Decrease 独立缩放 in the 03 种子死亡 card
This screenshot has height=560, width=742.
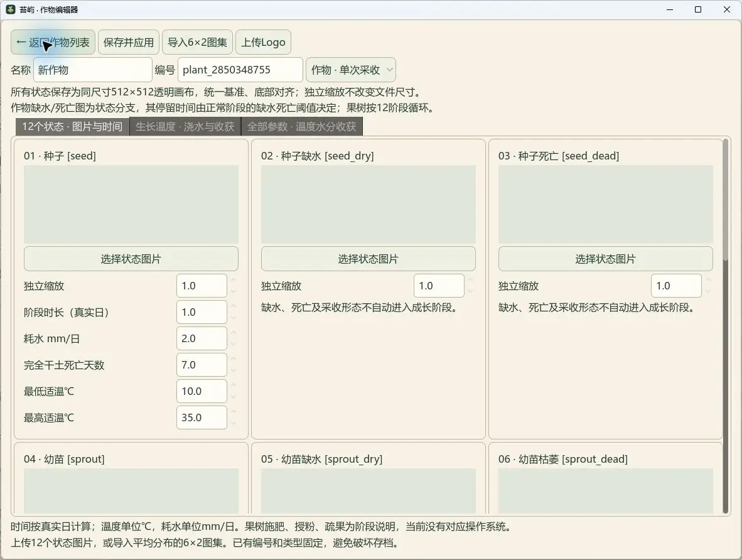pos(708,291)
